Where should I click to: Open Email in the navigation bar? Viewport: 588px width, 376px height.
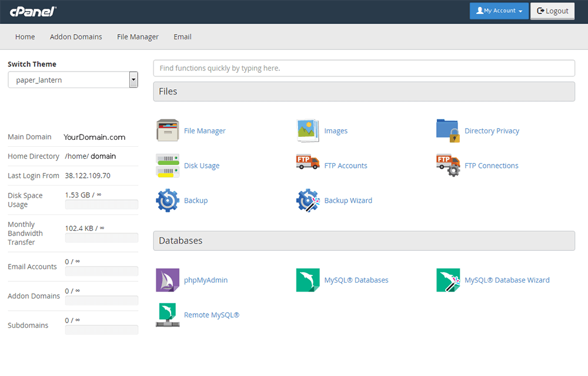coord(182,36)
